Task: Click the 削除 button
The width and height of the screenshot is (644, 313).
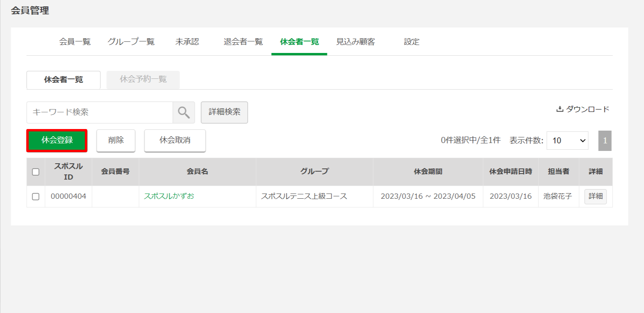Action: (116, 140)
